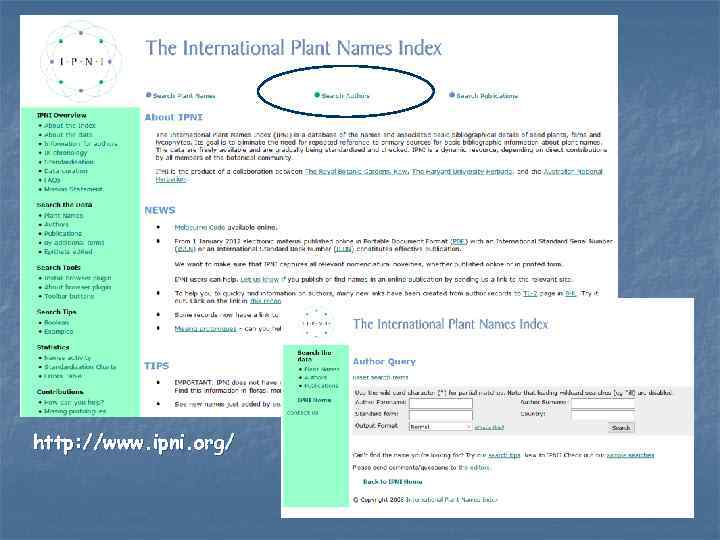
Task: Follow the Australian National Herbarium link
Action: click(x=573, y=171)
